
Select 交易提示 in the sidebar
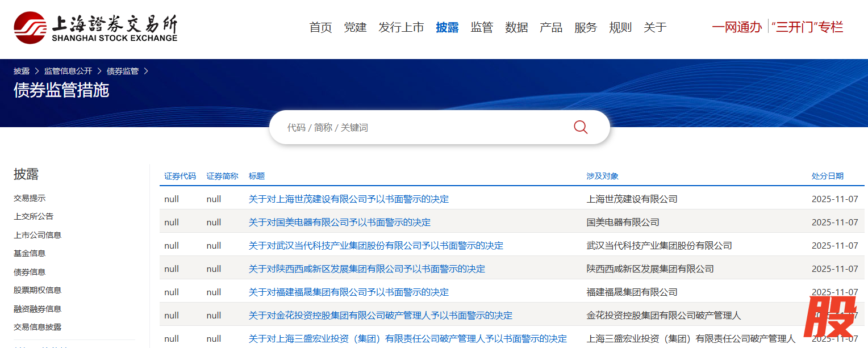point(30,198)
